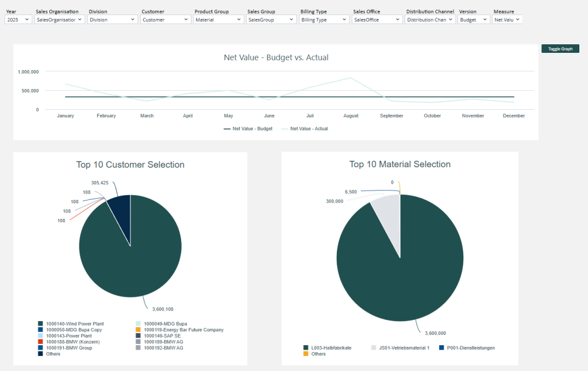Open the Year dropdown showing 2025

pos(18,20)
